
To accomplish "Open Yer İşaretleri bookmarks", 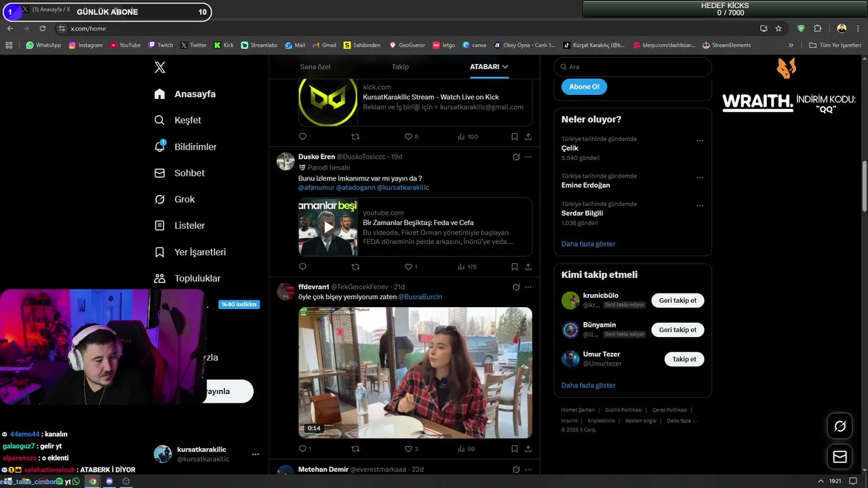I will tap(190, 251).
